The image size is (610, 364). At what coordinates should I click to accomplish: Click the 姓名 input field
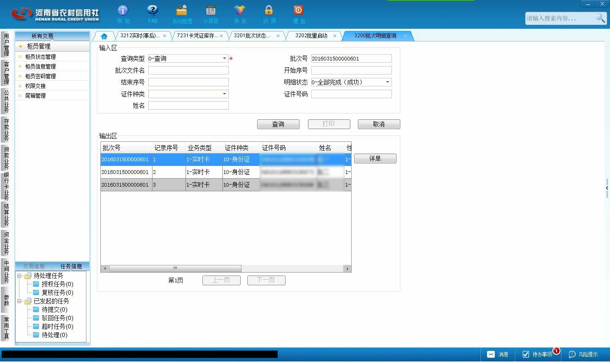tap(189, 106)
